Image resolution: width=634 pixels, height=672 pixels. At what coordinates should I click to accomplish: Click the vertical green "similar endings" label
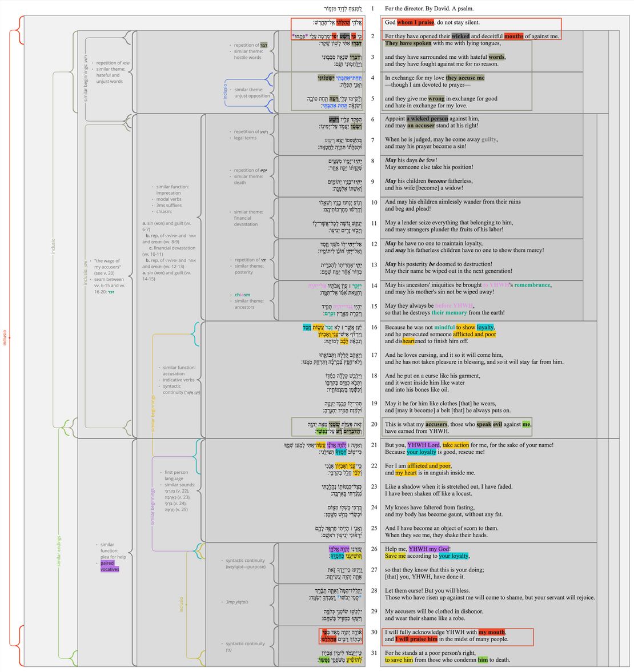[x=59, y=551]
